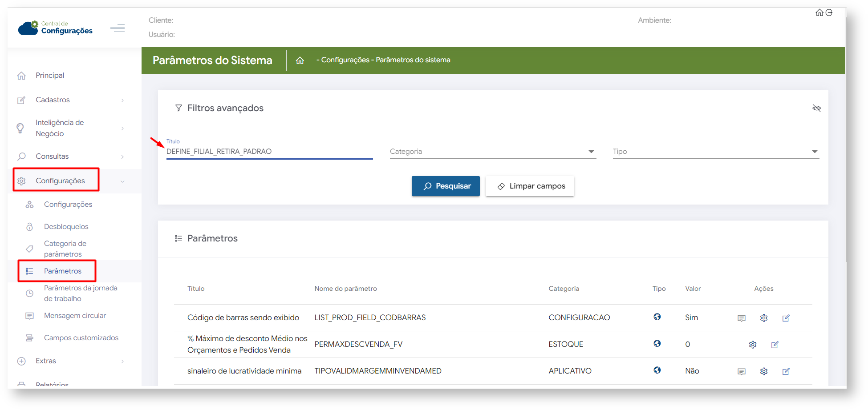Open Parâmetros in the sidebar
The image size is (868, 410).
63,271
